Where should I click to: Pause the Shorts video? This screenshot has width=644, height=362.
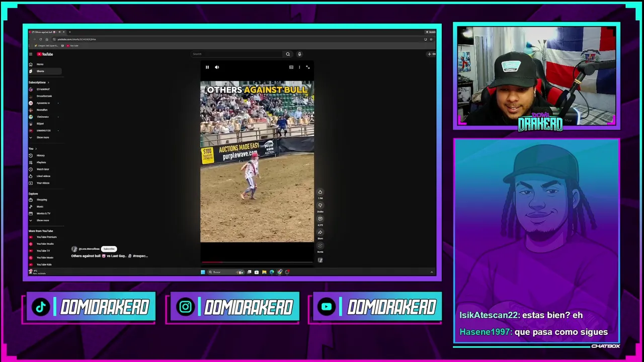click(207, 67)
